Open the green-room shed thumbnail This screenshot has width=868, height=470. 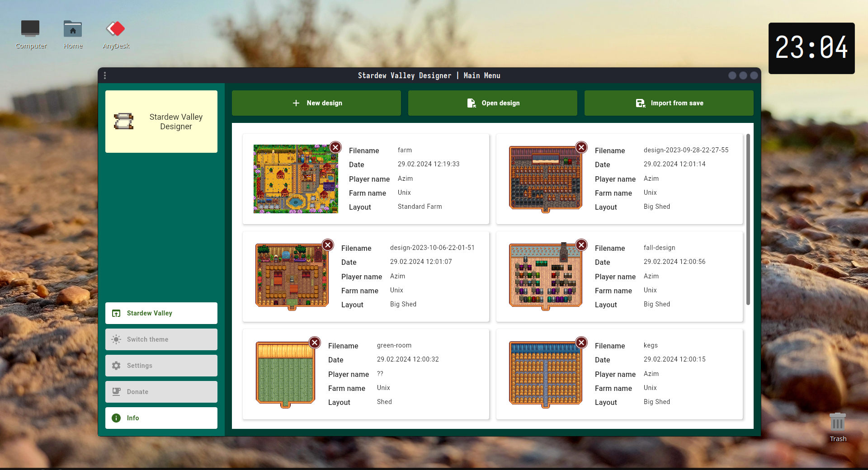coord(285,374)
